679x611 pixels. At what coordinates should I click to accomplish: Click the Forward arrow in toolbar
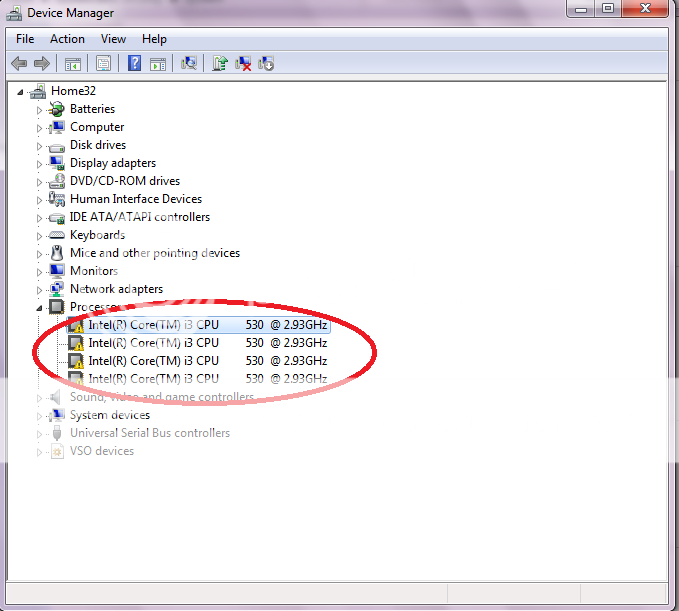click(x=42, y=63)
